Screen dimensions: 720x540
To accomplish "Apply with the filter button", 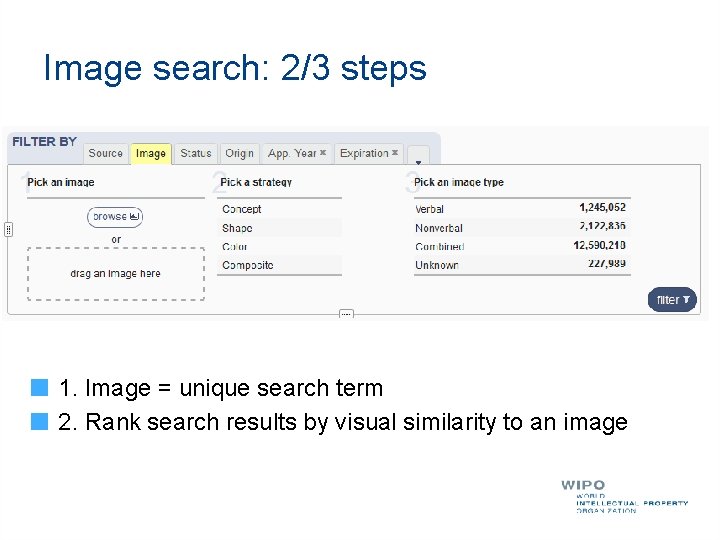I will pos(672,300).
